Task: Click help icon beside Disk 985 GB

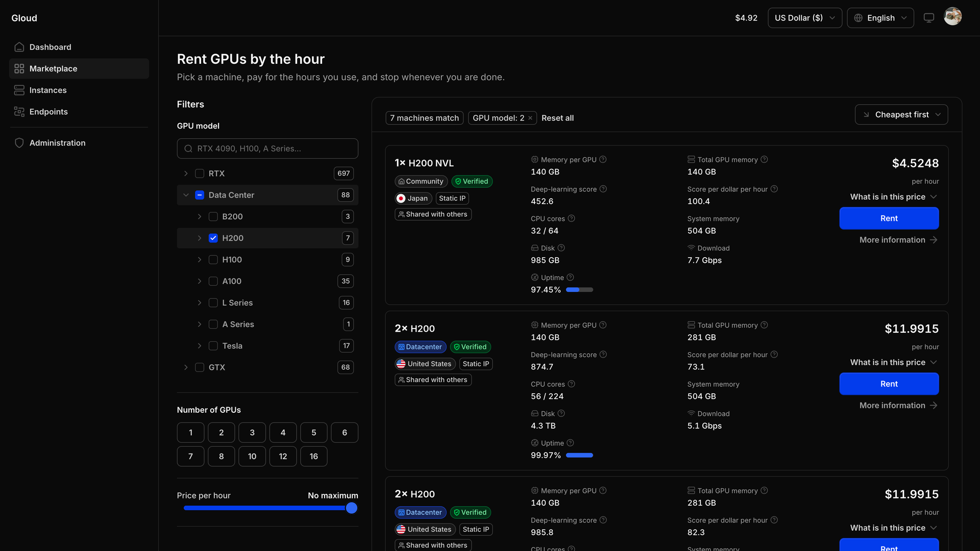Action: pos(561,248)
